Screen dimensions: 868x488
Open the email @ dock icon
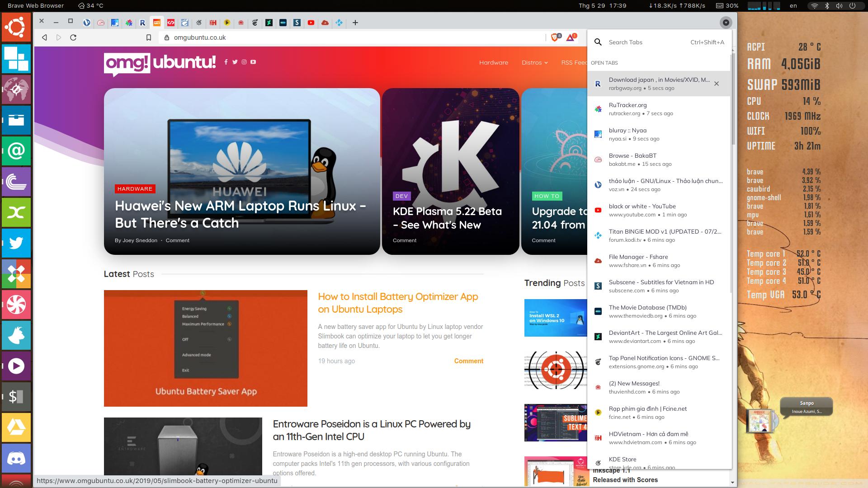pyautogui.click(x=16, y=151)
